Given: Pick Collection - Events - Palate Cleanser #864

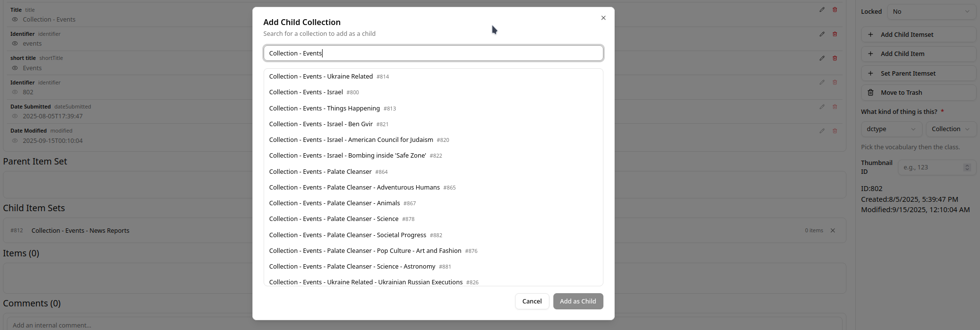Looking at the screenshot, I should [x=434, y=171].
